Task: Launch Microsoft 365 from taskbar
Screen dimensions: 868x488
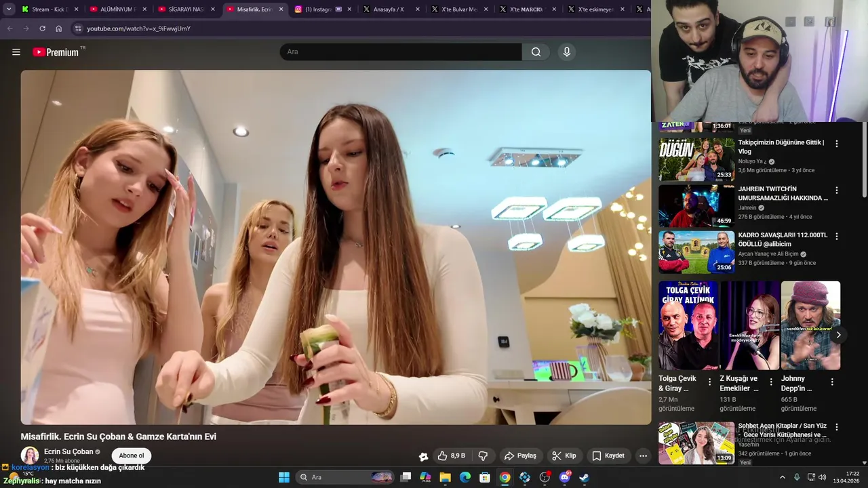Action: click(x=425, y=477)
